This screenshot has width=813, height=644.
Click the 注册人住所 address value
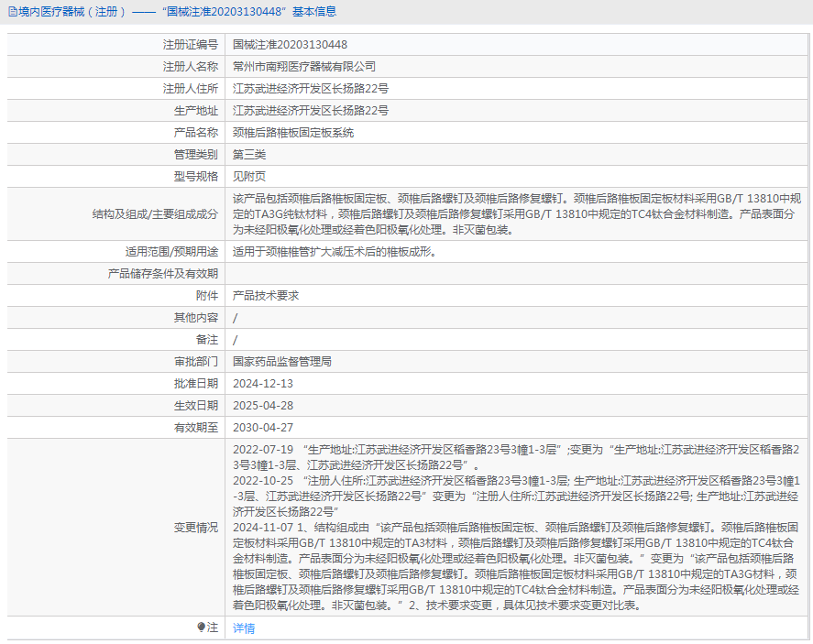[x=311, y=89]
